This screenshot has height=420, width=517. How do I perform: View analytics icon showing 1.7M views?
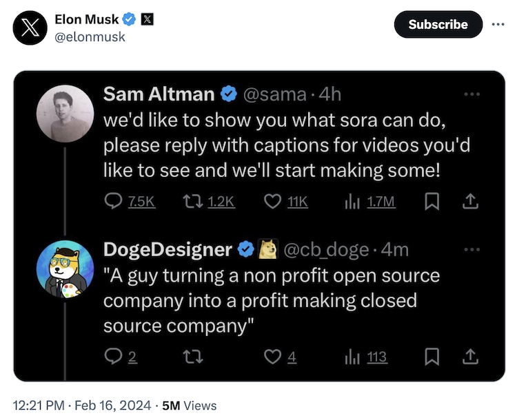[352, 201]
